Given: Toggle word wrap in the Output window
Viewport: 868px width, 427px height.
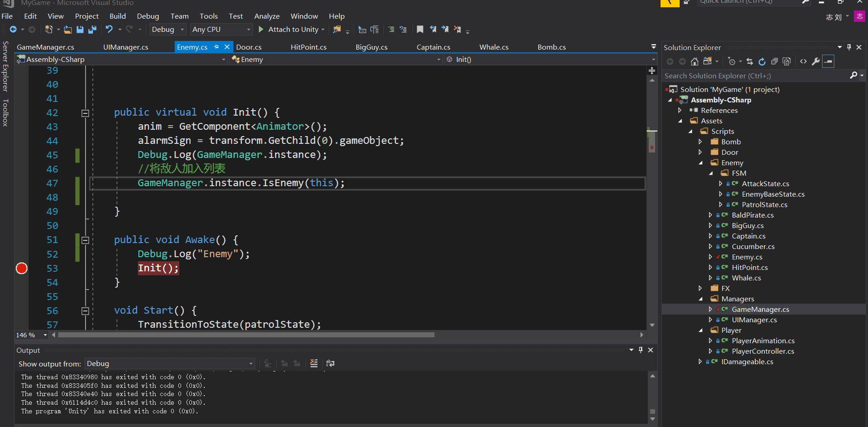Looking at the screenshot, I should click(330, 363).
